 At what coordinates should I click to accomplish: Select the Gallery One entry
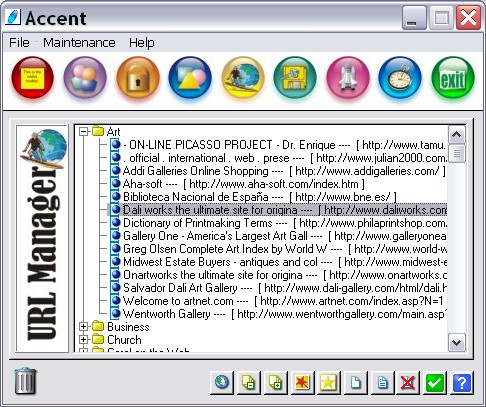[x=284, y=236]
